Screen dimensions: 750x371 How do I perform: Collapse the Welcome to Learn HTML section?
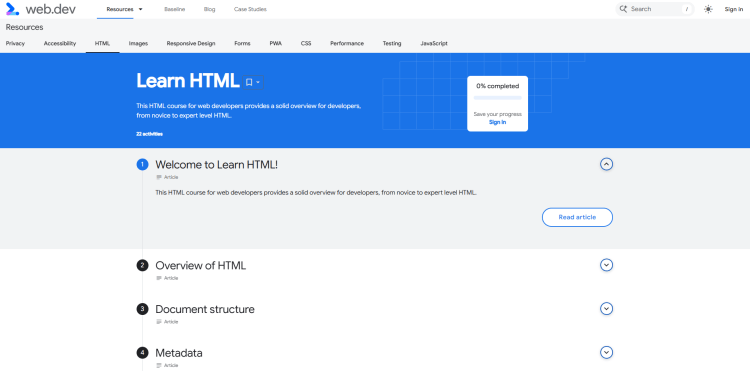[607, 164]
